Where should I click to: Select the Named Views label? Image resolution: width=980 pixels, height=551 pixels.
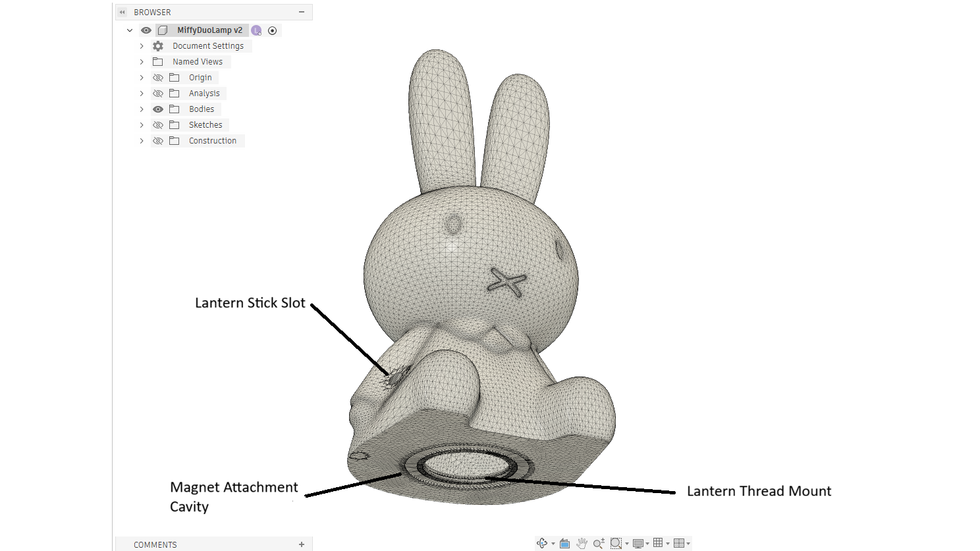(x=198, y=62)
